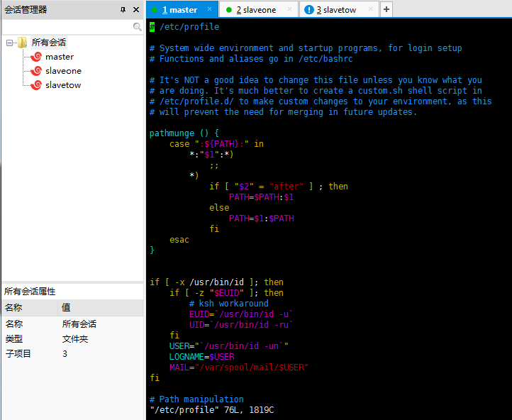Click the LOGNAME=$USER line
512x420 pixels.
coord(202,357)
